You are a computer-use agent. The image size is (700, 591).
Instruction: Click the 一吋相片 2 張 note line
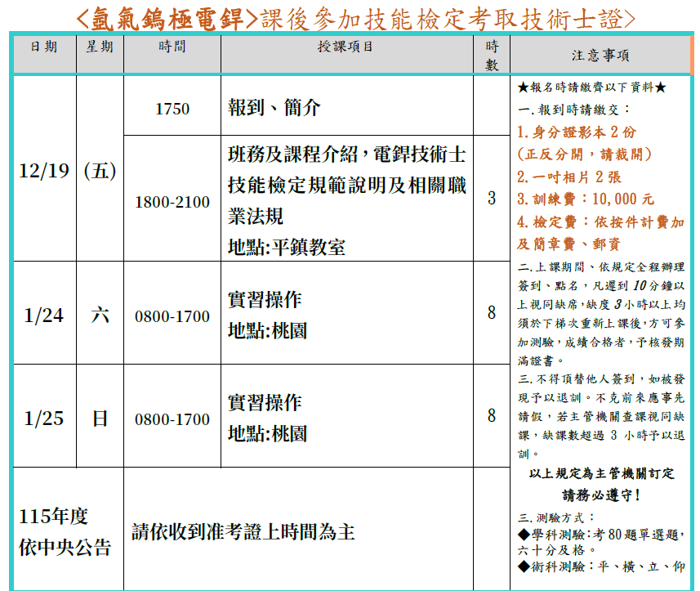click(x=568, y=177)
